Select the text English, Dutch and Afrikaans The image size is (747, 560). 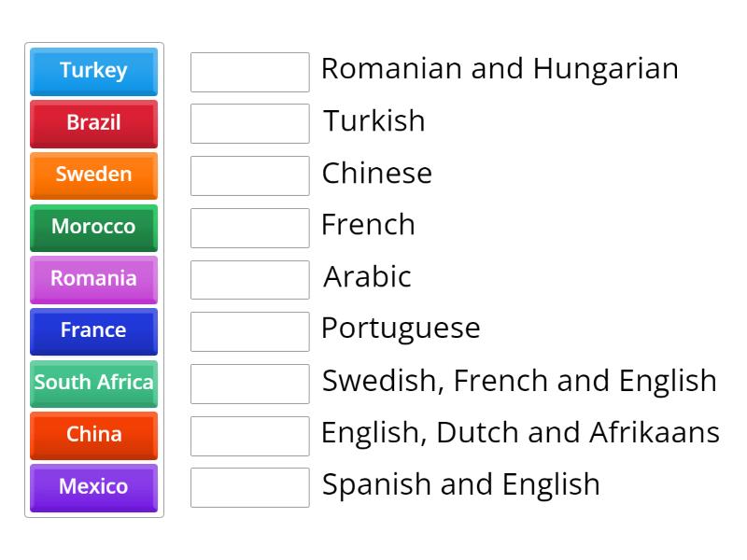[520, 433]
